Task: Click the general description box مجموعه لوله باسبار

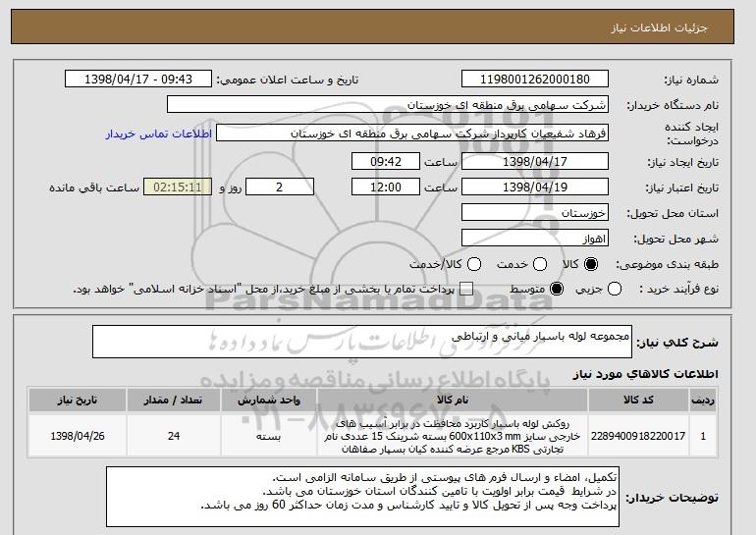Action: (x=362, y=342)
